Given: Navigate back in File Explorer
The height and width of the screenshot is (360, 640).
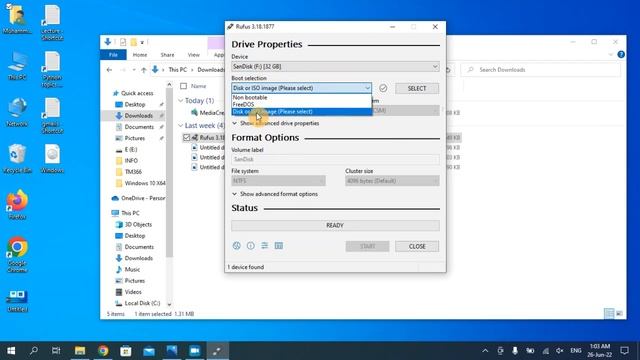Looking at the screenshot, I should [x=109, y=70].
